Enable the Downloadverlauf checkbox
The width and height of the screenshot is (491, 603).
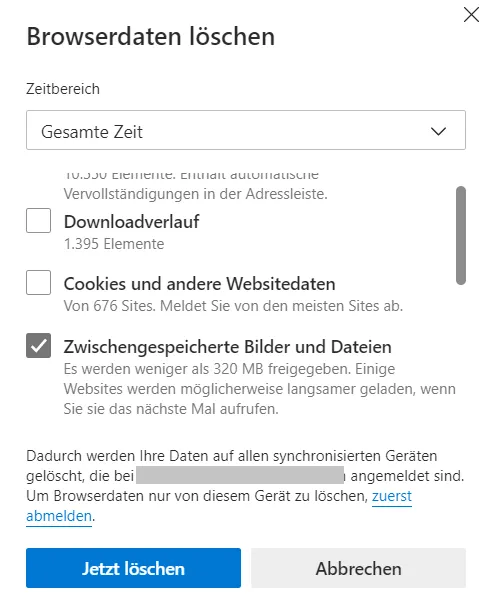(x=38, y=220)
